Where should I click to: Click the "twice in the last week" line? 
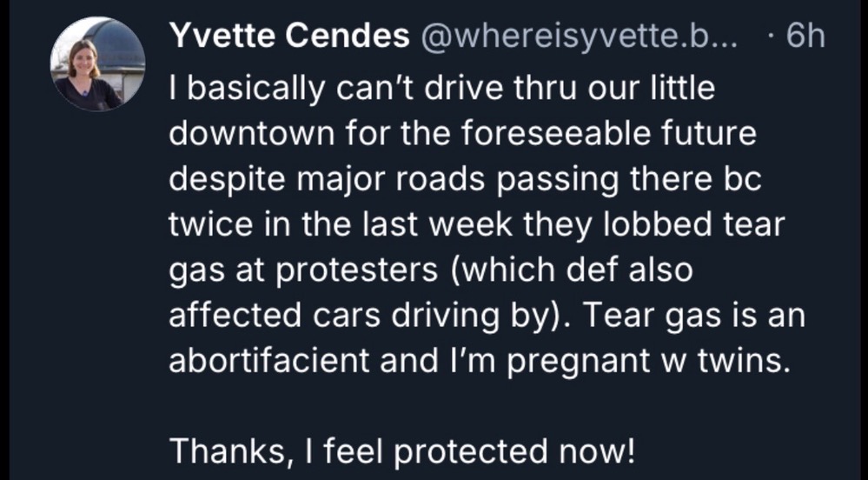coord(477,226)
